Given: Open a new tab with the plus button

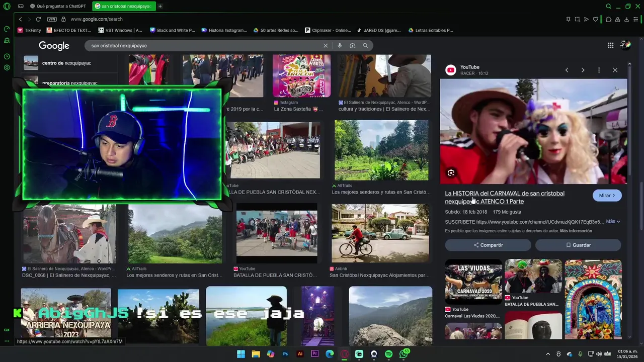Looking at the screenshot, I should (160, 6).
